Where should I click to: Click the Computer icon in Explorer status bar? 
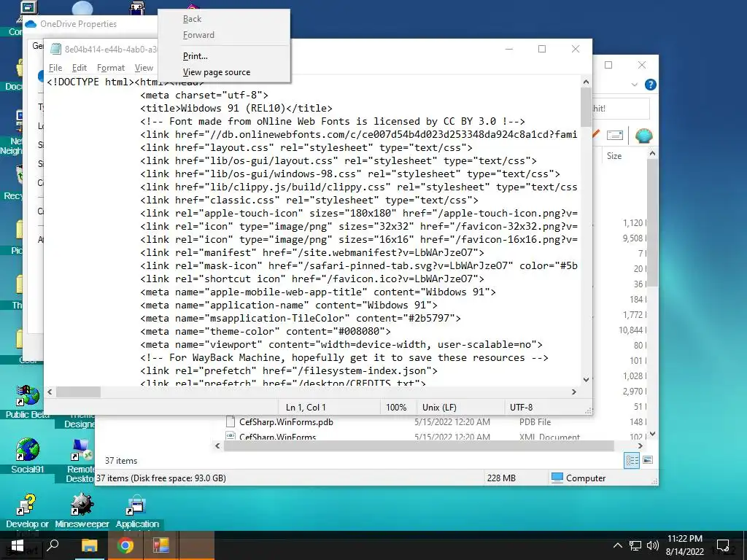click(557, 478)
